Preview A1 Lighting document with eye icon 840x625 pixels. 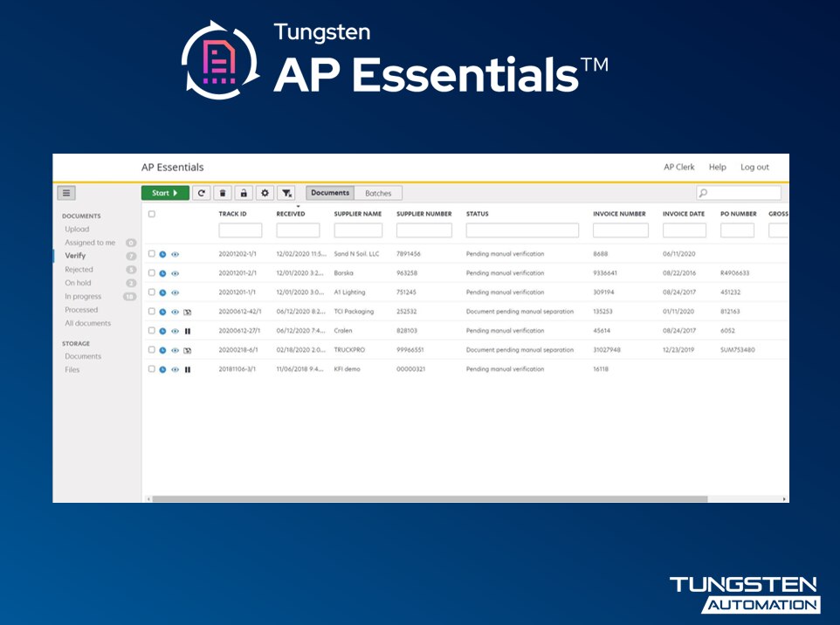click(175, 292)
